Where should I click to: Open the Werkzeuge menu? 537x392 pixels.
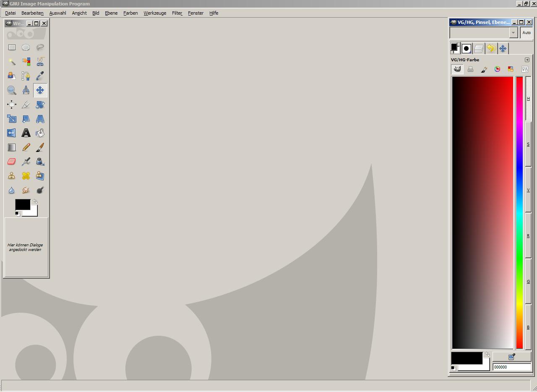(155, 13)
